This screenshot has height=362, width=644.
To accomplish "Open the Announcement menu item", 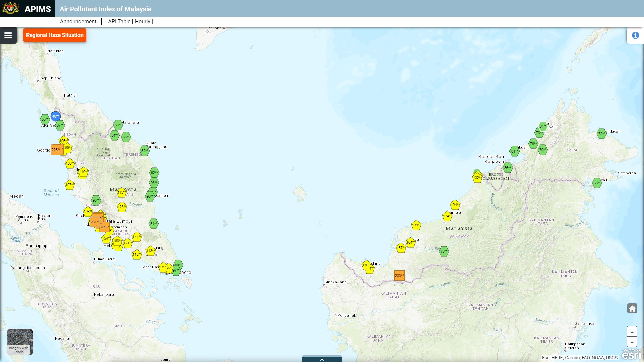I will pos(78,21).
